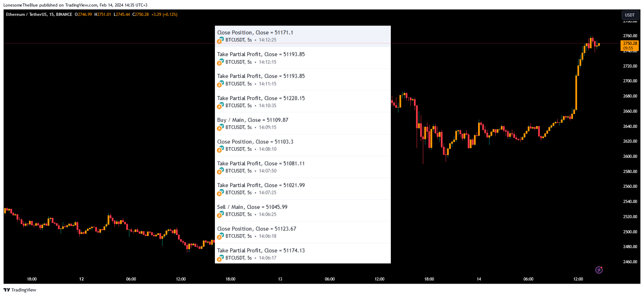
Task: Click the 2700.00 price axis label
Action: 630,81
